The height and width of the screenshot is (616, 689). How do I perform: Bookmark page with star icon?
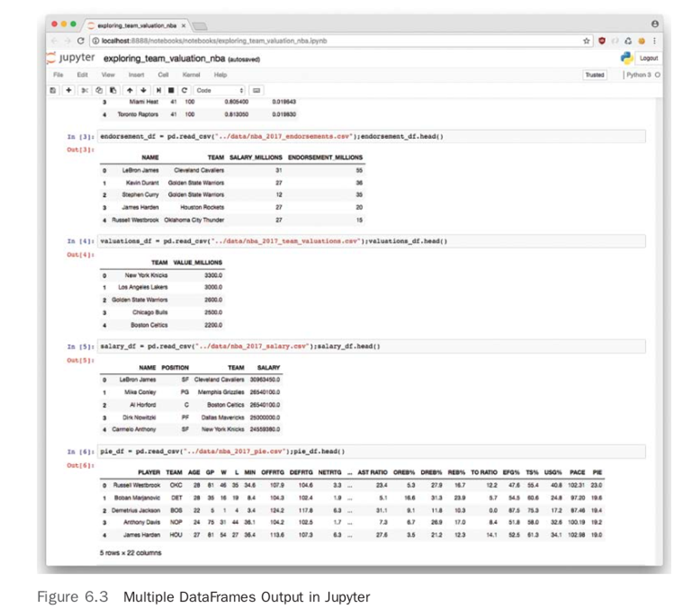(x=586, y=41)
